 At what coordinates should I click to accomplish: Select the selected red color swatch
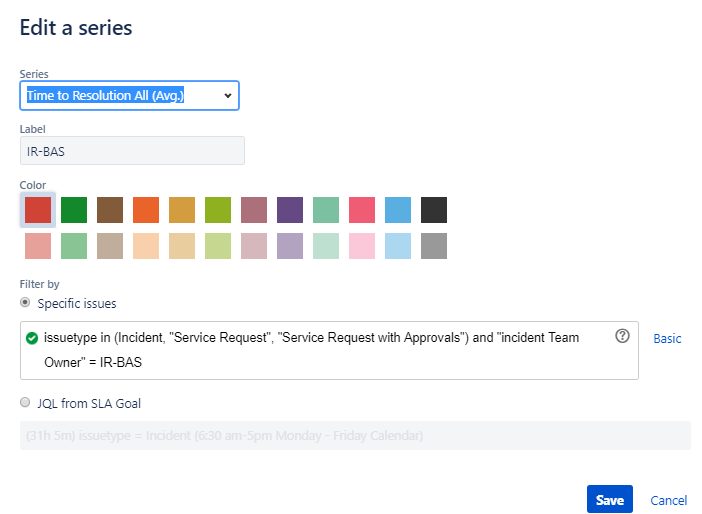click(38, 210)
